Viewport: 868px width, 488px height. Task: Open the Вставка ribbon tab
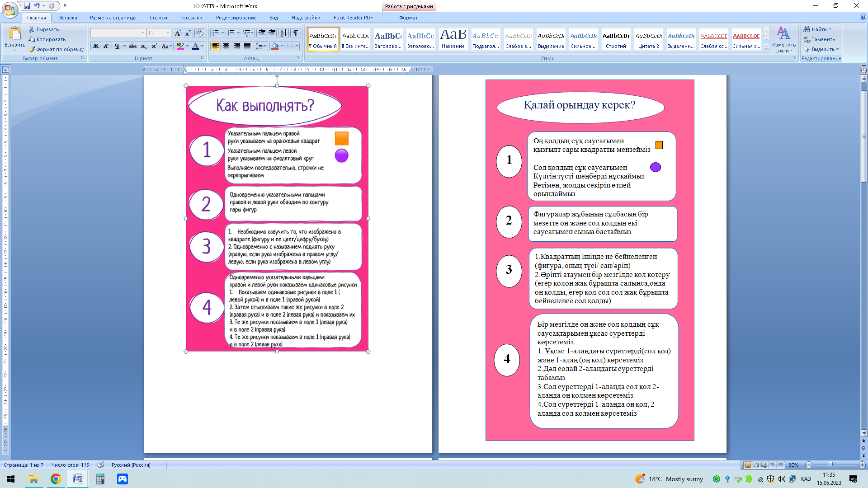pyautogui.click(x=68, y=18)
